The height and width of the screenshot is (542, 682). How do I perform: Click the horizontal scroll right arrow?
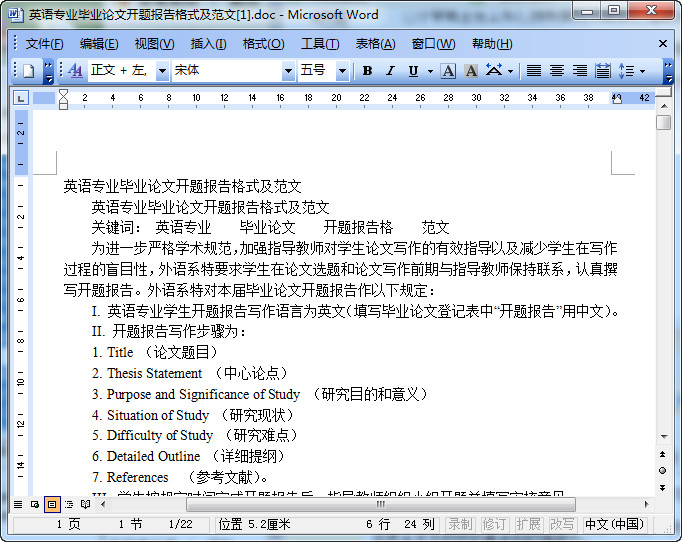[647, 505]
